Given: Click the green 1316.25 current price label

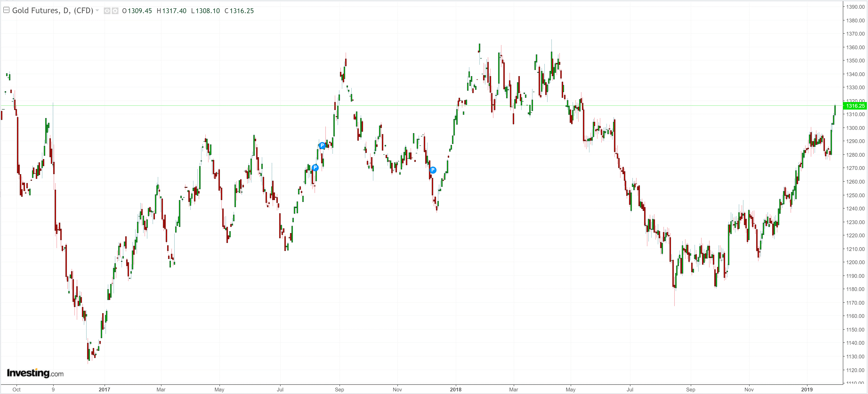Looking at the screenshot, I should (855, 106).
